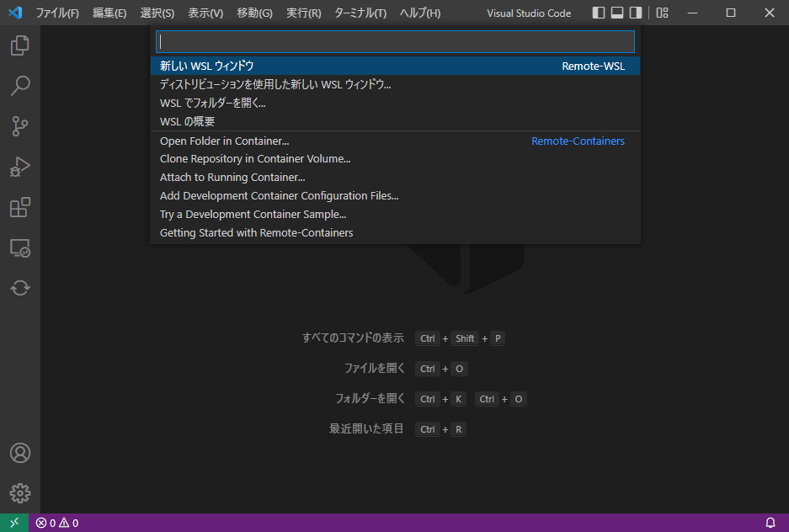
Task: Click ファイルを開く shortcut hint text
Action: (x=375, y=368)
